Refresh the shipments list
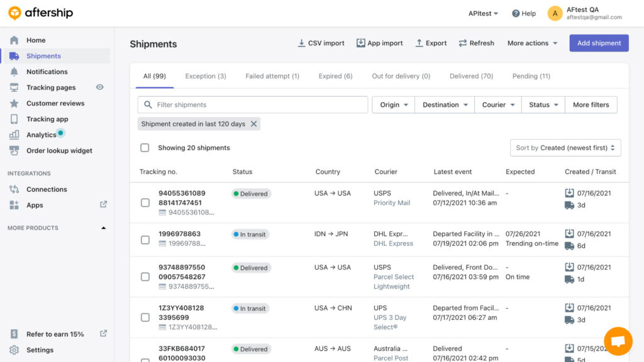 click(x=477, y=43)
